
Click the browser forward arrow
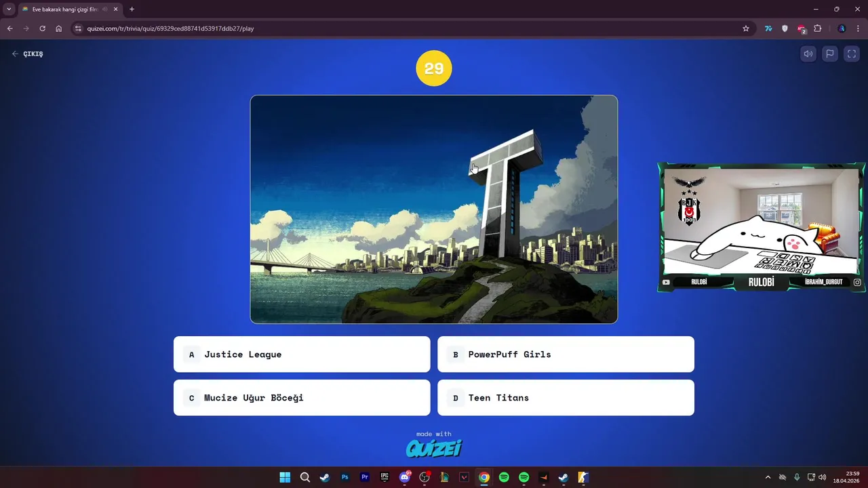[x=26, y=28]
